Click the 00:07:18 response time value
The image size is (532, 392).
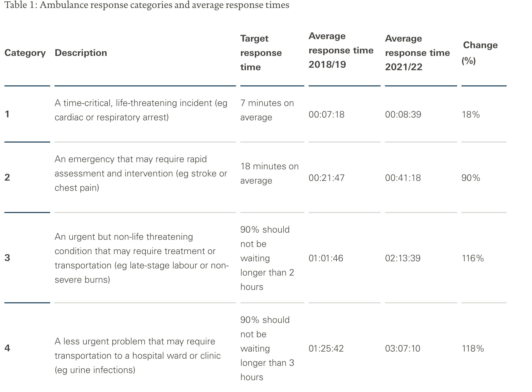[326, 115]
